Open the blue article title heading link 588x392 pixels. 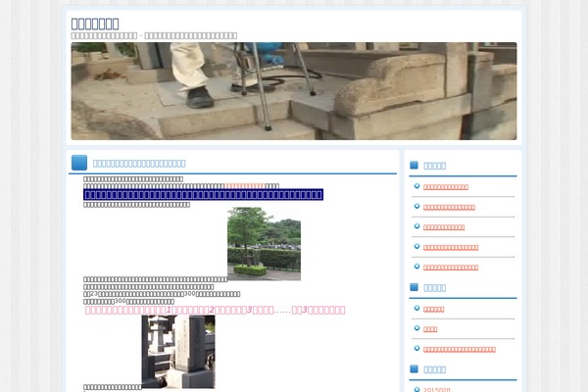tap(139, 164)
